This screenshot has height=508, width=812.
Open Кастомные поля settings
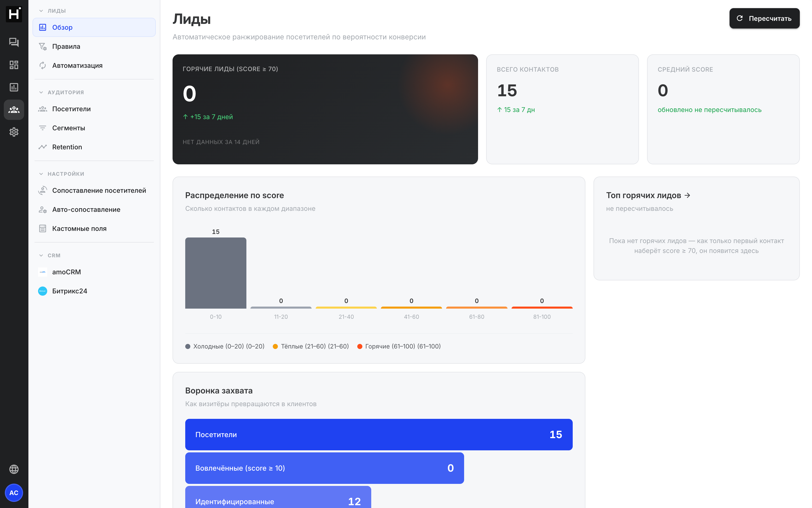(94, 228)
